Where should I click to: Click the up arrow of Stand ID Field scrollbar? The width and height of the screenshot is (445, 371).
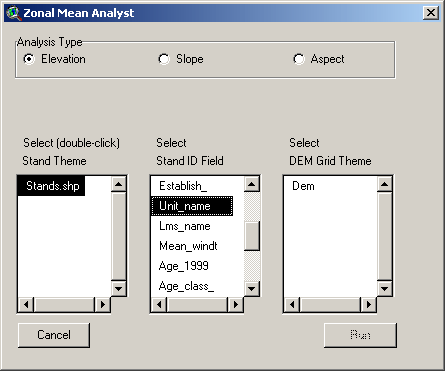(252, 184)
